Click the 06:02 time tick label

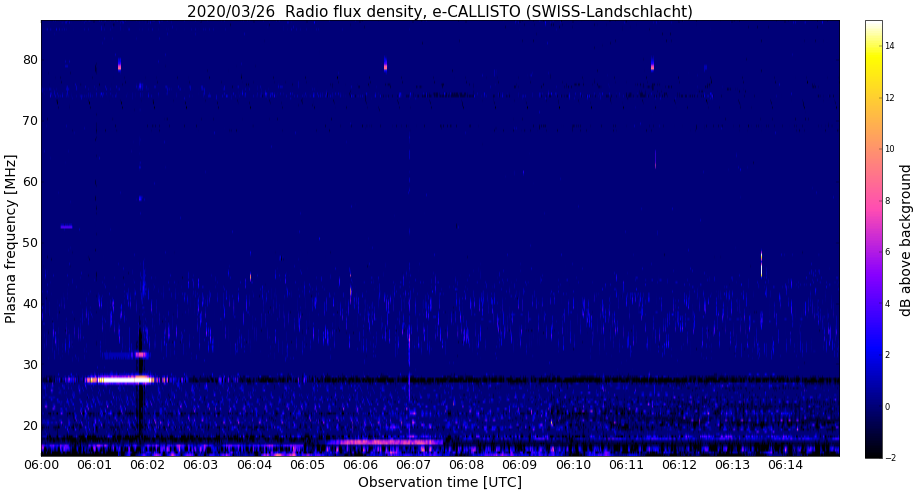(x=148, y=465)
